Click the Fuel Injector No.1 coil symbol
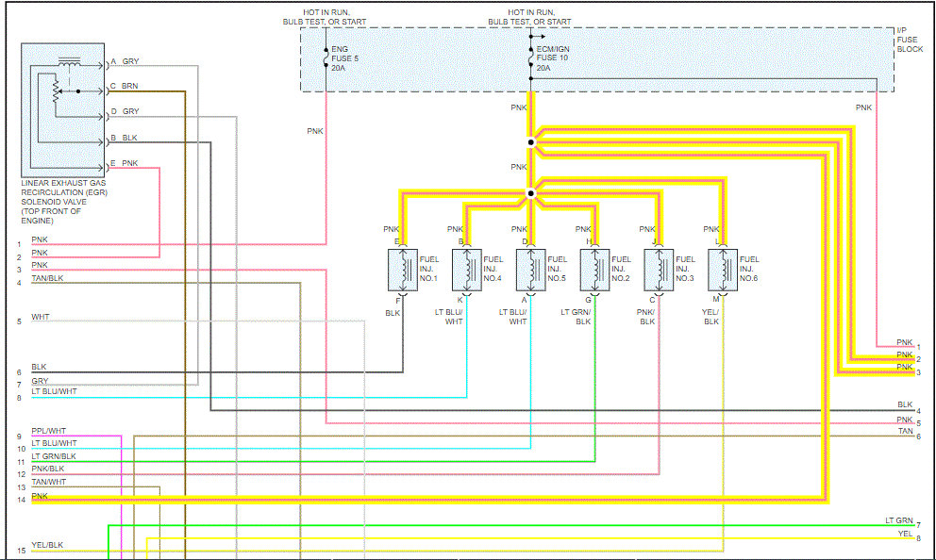 403,270
